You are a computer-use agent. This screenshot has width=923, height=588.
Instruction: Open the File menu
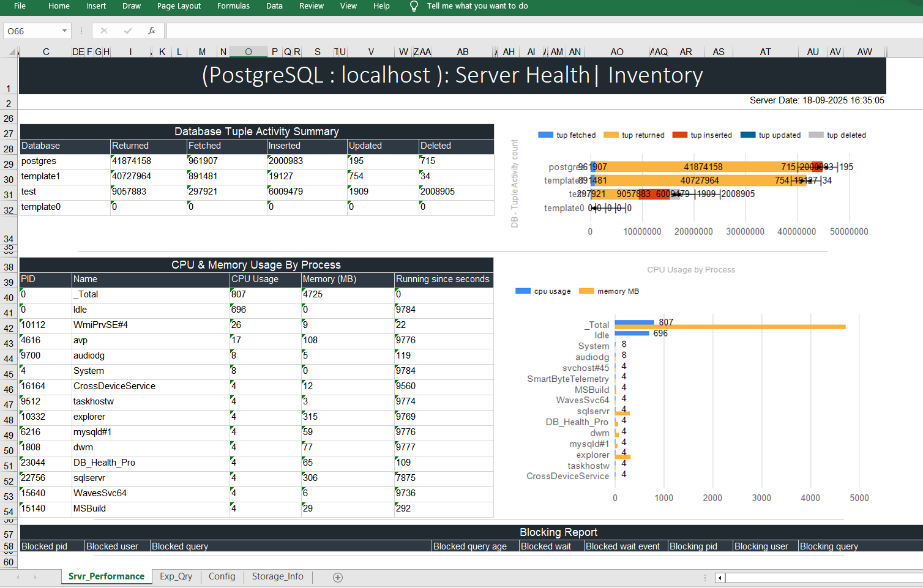click(x=20, y=6)
